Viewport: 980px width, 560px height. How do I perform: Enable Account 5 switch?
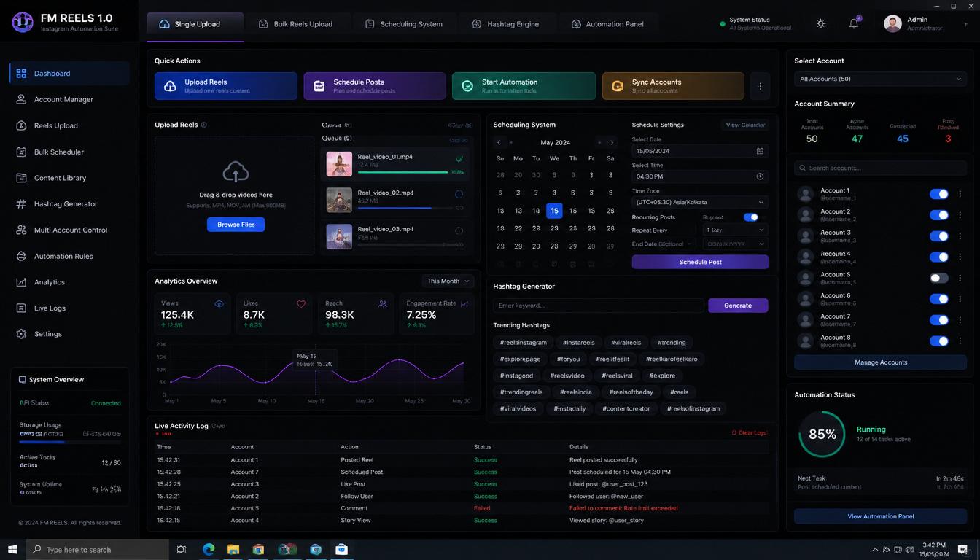tap(938, 278)
